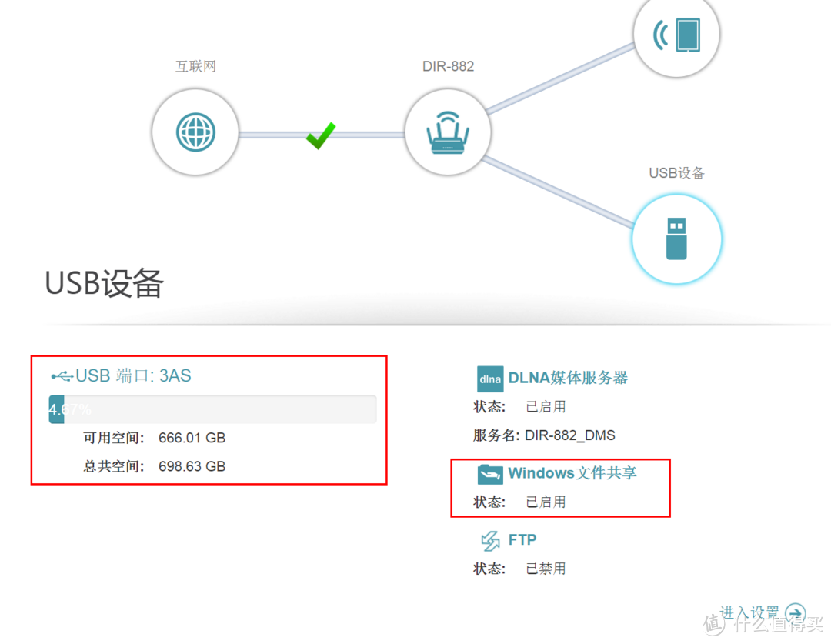Open the 进入设置 link

tap(749, 613)
